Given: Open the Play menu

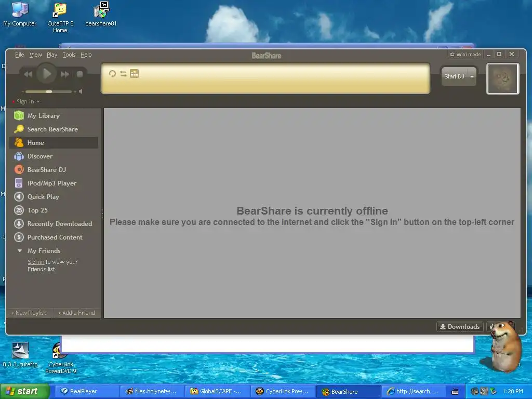Looking at the screenshot, I should point(52,55).
